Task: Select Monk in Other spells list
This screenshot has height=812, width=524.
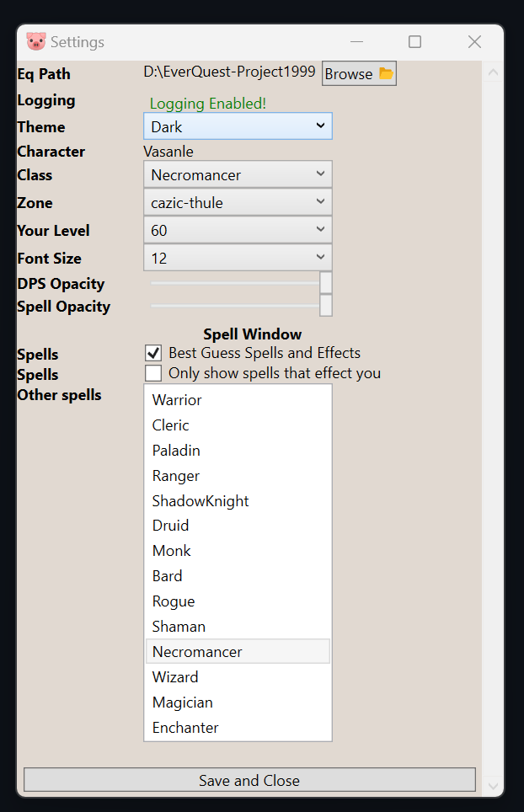Action: click(x=238, y=551)
